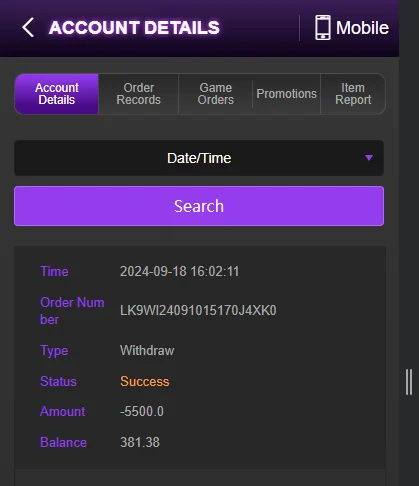Image resolution: width=419 pixels, height=486 pixels.
Task: Expand the Date/Time dropdown
Action: point(199,158)
